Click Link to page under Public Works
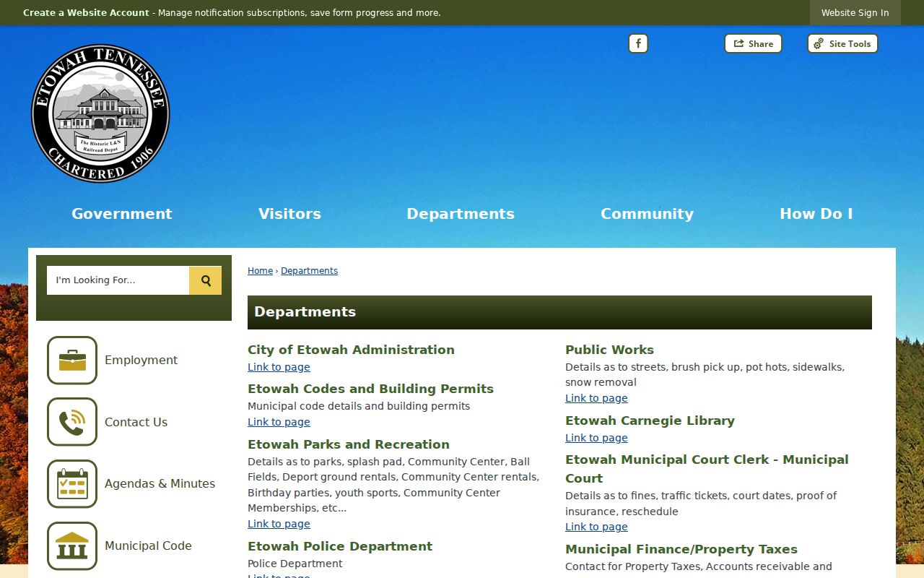The width and height of the screenshot is (924, 578). click(596, 398)
